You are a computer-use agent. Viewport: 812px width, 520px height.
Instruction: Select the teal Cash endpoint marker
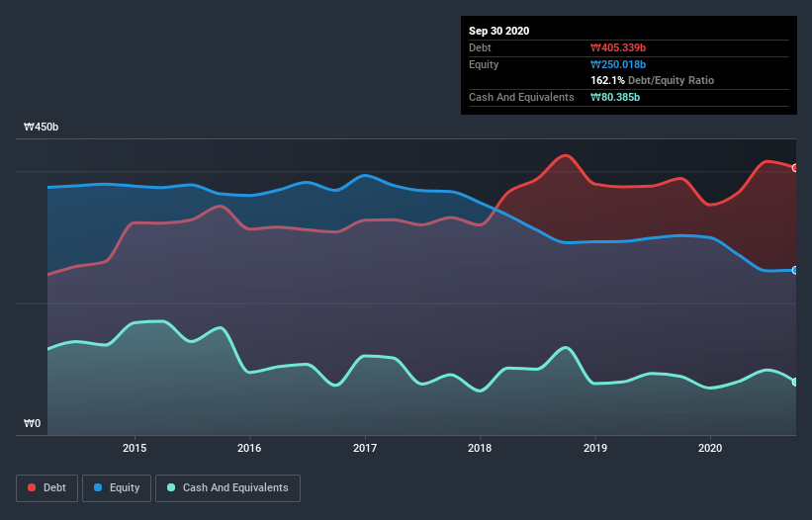tap(795, 382)
